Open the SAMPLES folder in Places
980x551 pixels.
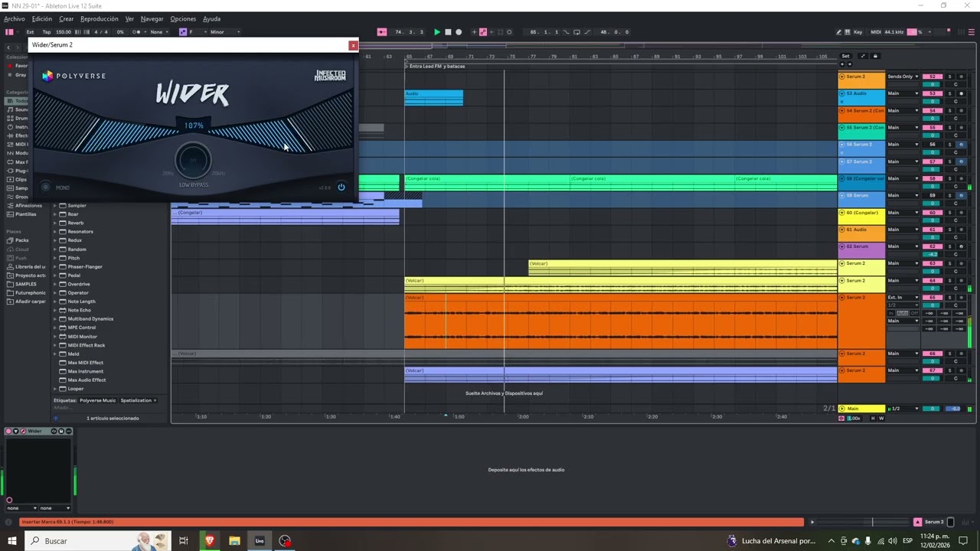(25, 284)
